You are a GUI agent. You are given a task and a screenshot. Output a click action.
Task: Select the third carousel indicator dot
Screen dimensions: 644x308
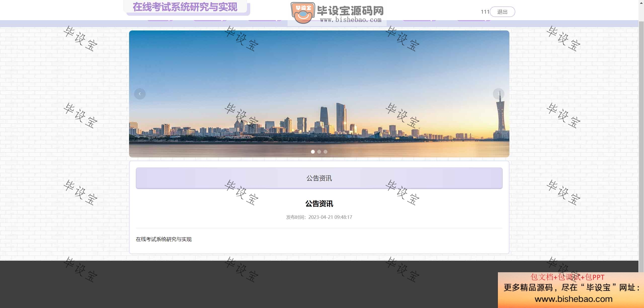(x=325, y=152)
